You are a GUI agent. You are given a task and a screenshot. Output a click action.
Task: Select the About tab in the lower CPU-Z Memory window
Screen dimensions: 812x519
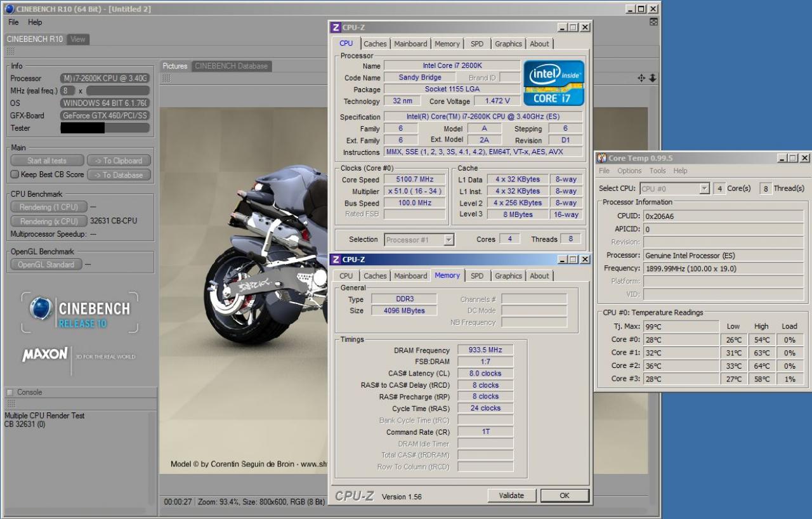tap(539, 276)
